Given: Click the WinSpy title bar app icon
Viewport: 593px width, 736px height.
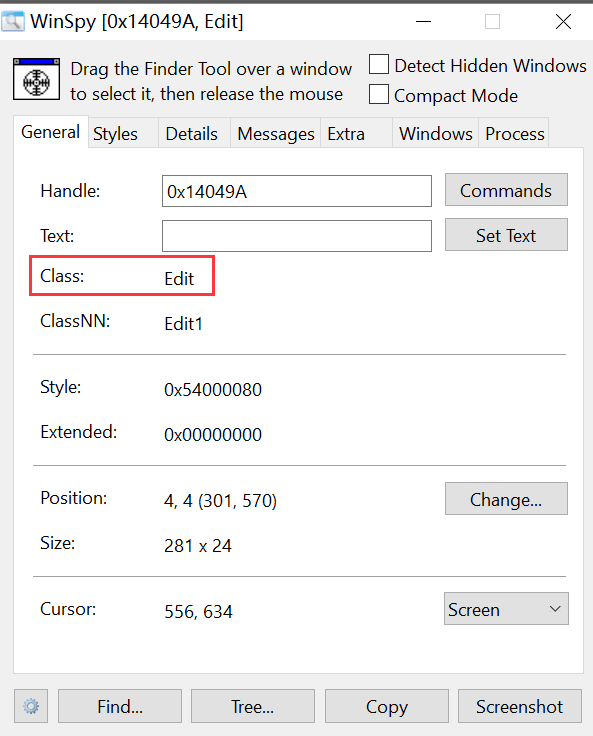Looking at the screenshot, I should coord(13,22).
